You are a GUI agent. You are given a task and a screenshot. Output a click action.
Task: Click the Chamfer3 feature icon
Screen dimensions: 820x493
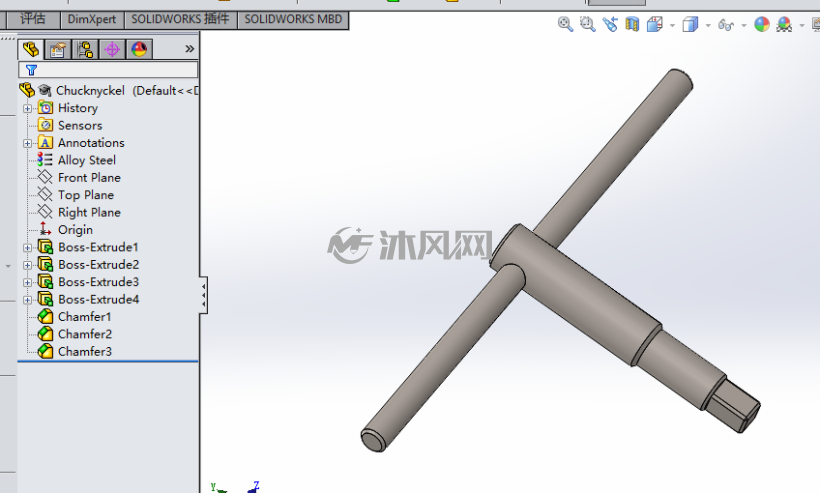45,351
